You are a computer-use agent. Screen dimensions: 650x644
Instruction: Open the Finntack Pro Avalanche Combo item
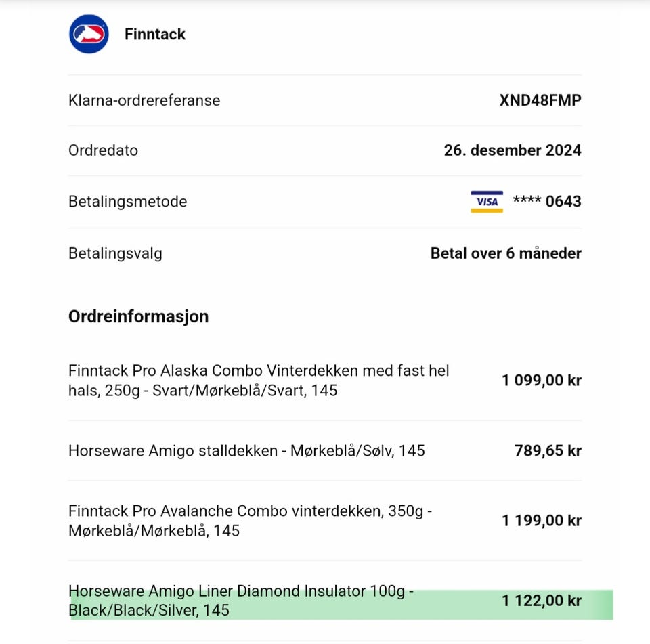tap(250, 521)
